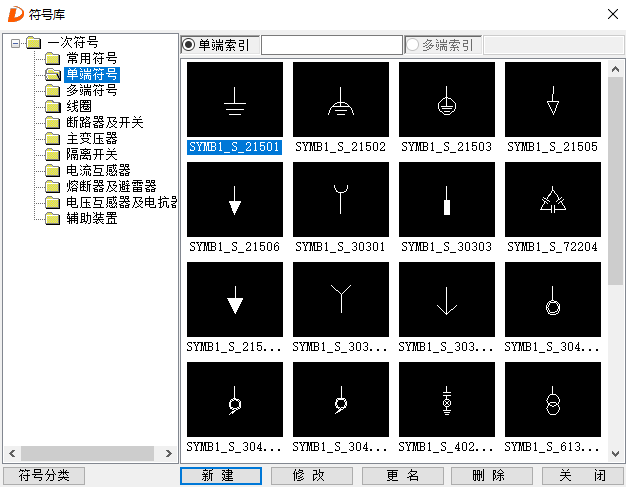The image size is (626, 487).
Task: Click the symbol list vertical scrollbar thumb
Action: pos(615,181)
